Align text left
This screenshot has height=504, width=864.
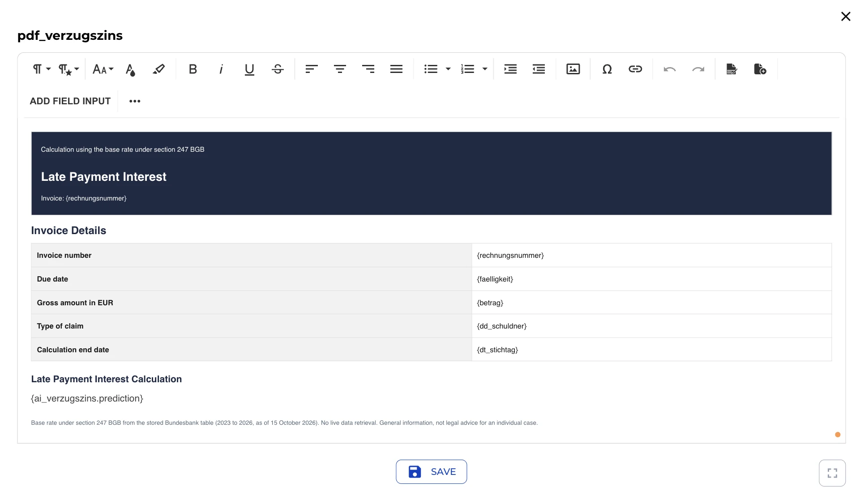312,69
